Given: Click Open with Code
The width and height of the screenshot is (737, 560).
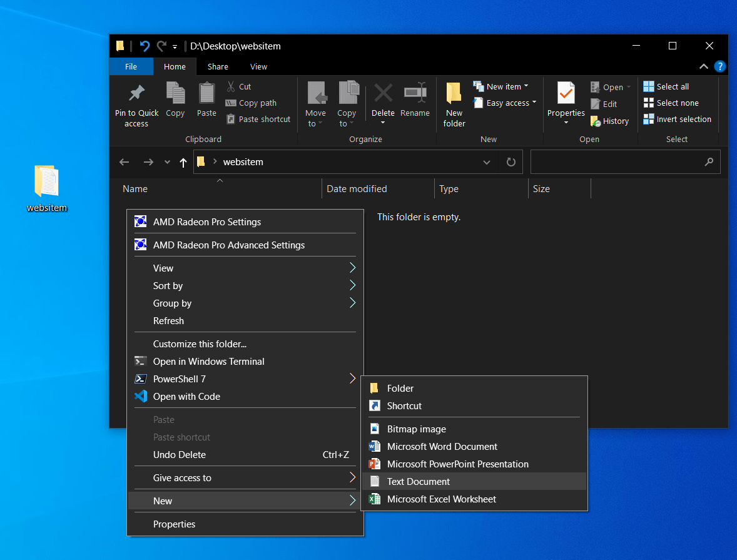Looking at the screenshot, I should pyautogui.click(x=245, y=396).
